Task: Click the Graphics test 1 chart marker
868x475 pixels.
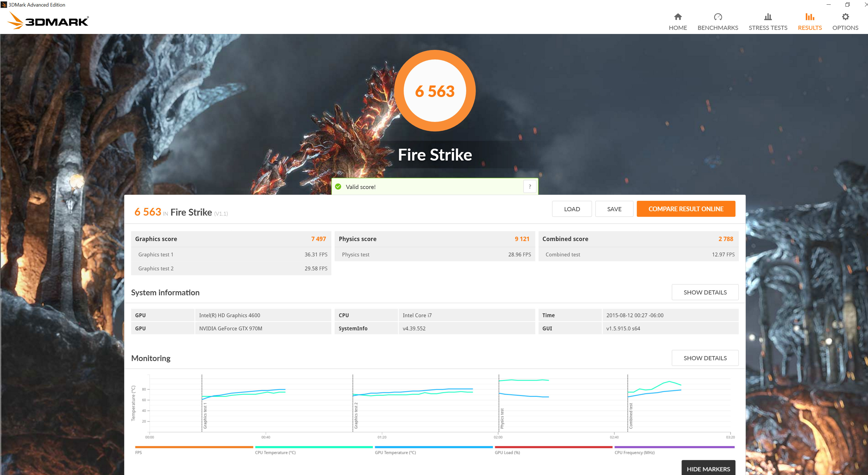Action: (x=205, y=416)
